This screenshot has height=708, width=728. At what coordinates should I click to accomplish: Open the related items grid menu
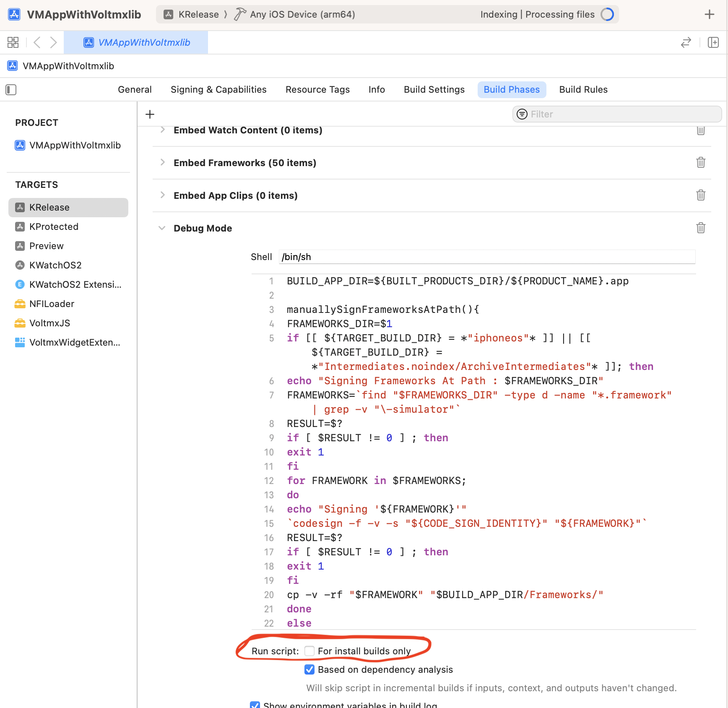pos(13,42)
